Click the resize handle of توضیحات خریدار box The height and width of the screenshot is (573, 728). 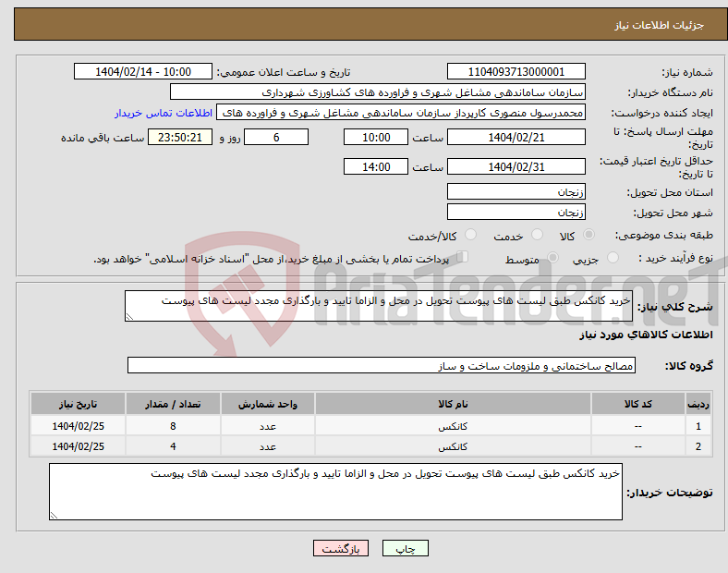click(54, 515)
